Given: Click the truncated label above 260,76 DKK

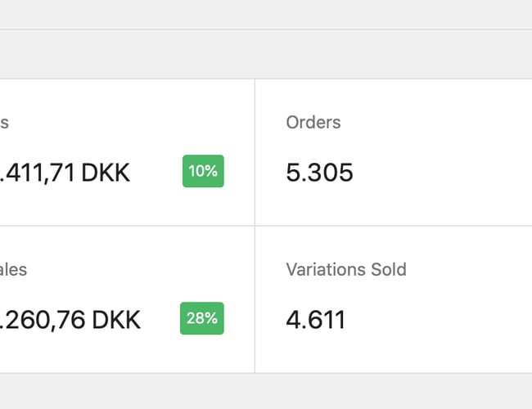Looking at the screenshot, I should coord(13,270).
